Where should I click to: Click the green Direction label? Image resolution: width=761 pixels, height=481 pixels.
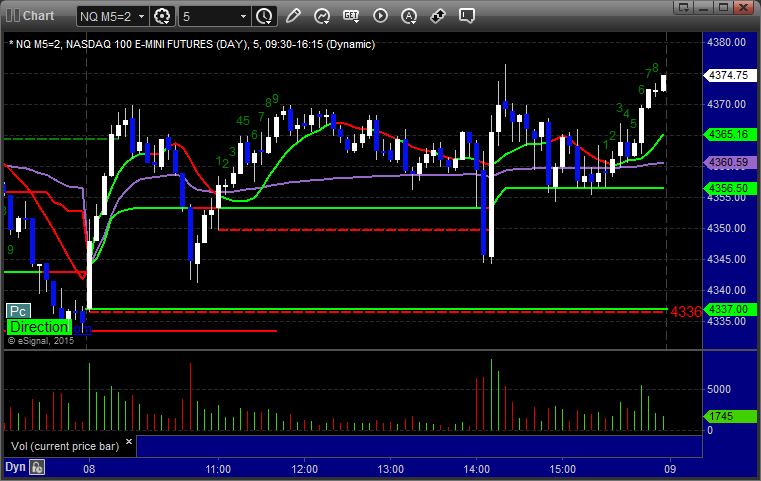pyautogui.click(x=39, y=327)
